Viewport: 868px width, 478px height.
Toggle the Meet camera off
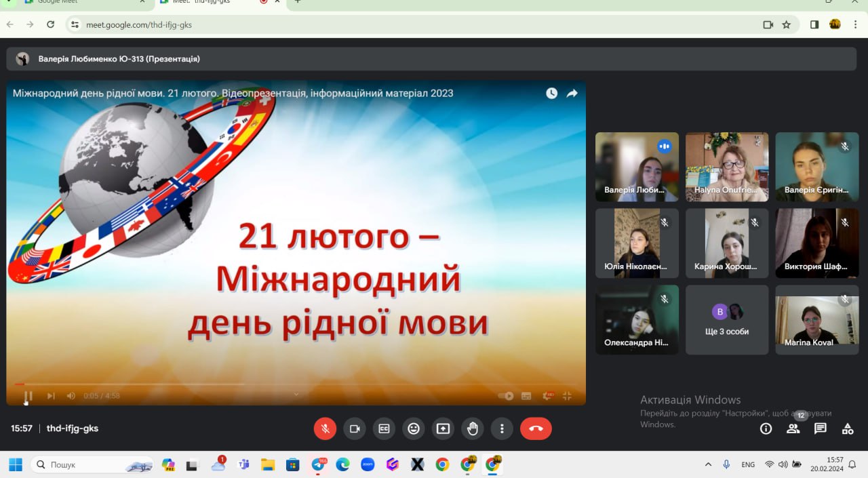pos(354,429)
